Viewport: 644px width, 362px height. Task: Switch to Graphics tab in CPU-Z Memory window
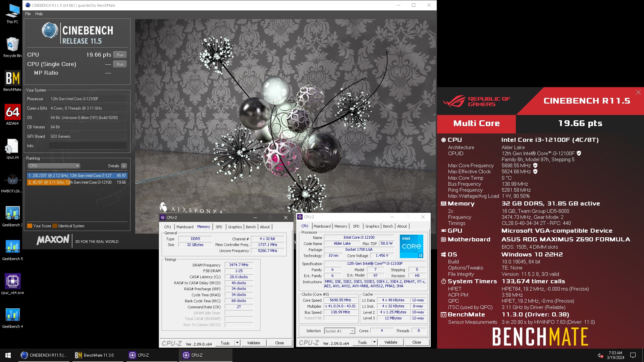tap(235, 227)
